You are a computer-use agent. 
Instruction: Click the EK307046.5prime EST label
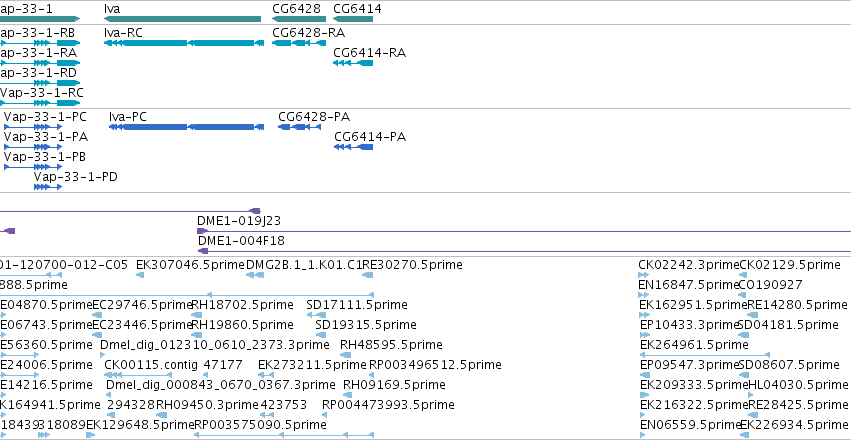(190, 265)
